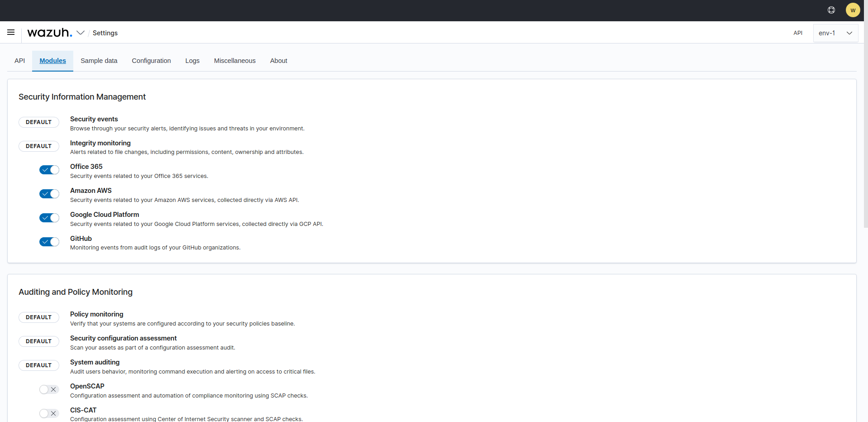Click the API label near env-1
The image size is (868, 422).
[798, 33]
